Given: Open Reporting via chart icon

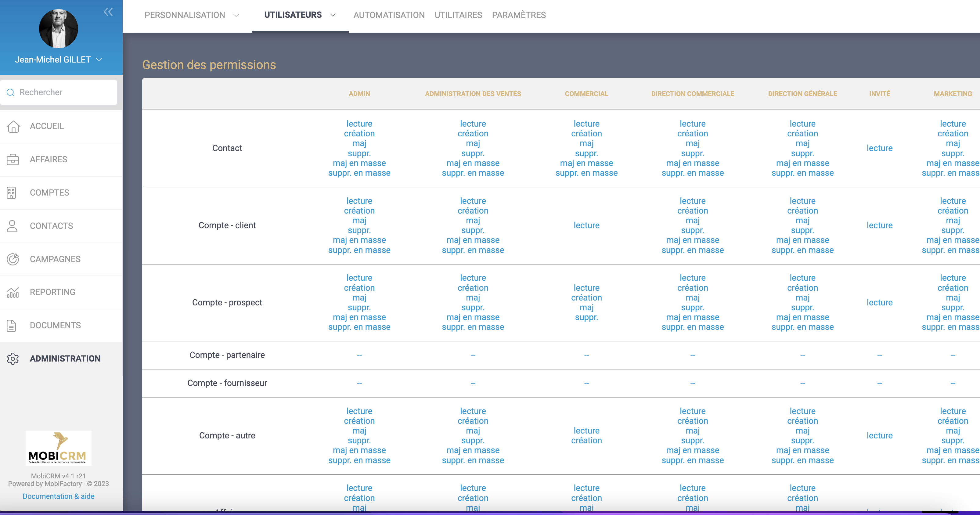Looking at the screenshot, I should point(13,293).
